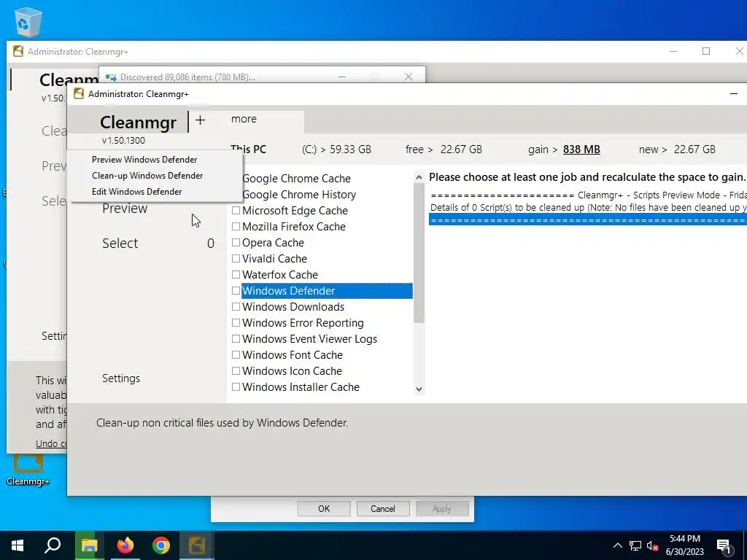Tick the Opera Cache checkbox
The width and height of the screenshot is (747, 560).
[236, 243]
